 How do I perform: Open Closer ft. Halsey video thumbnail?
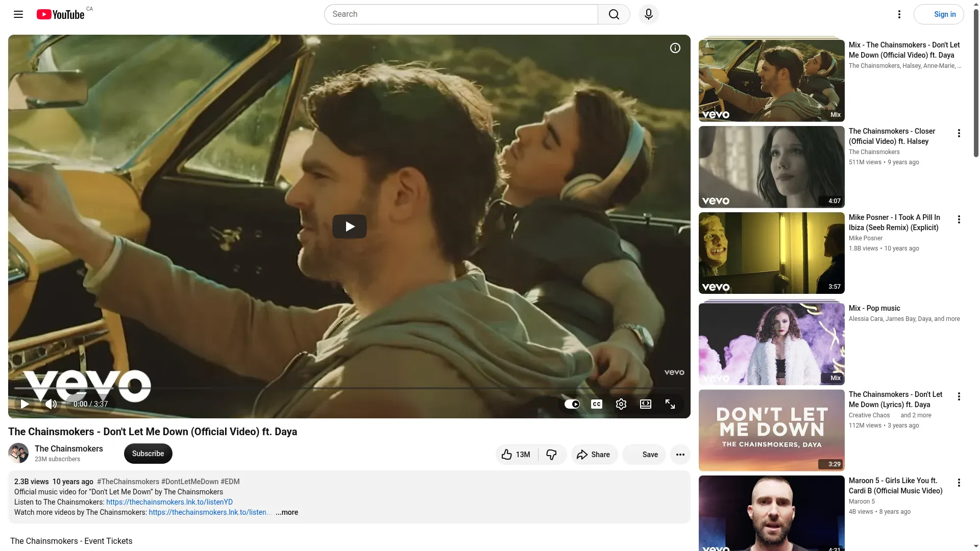click(x=772, y=167)
